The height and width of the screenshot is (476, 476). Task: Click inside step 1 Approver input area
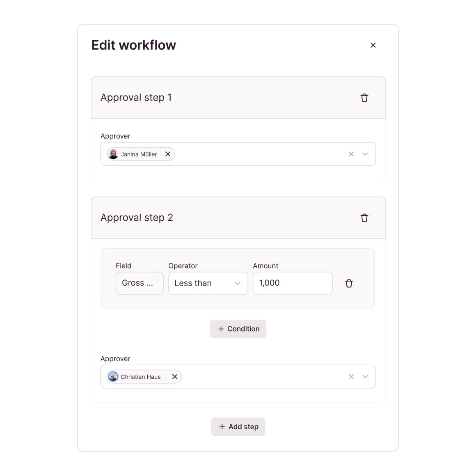pos(259,154)
